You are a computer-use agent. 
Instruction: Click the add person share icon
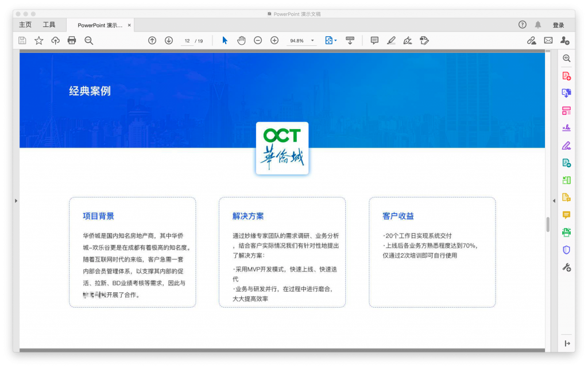565,40
